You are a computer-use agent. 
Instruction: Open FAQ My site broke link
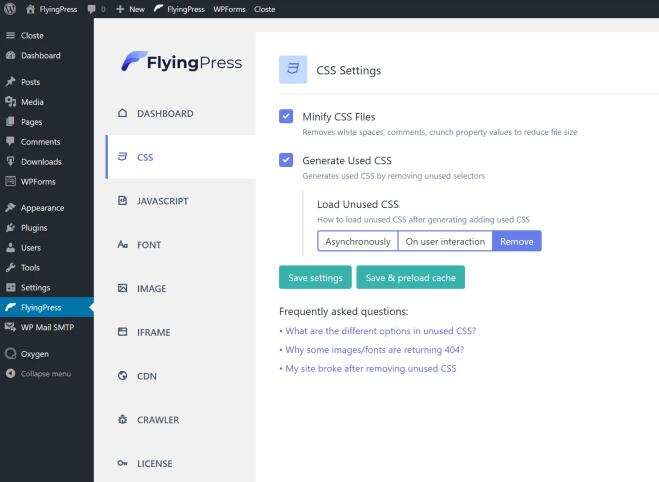[x=371, y=369]
